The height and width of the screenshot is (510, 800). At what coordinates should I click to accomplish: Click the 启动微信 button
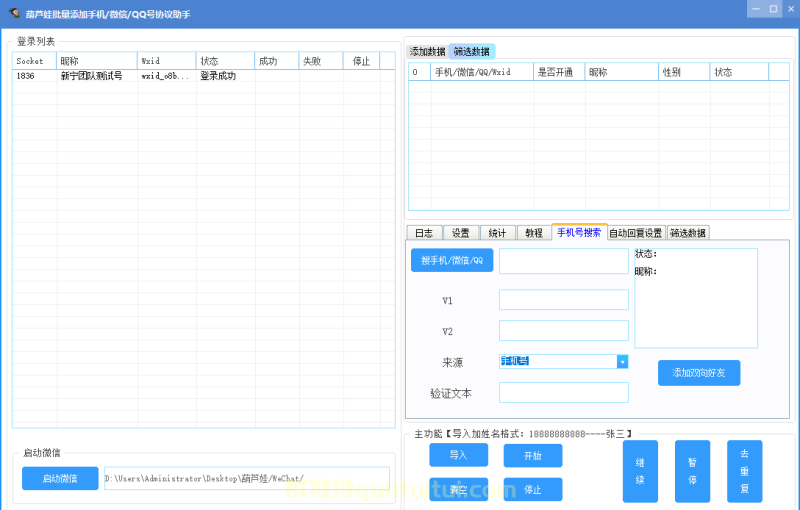click(60, 478)
